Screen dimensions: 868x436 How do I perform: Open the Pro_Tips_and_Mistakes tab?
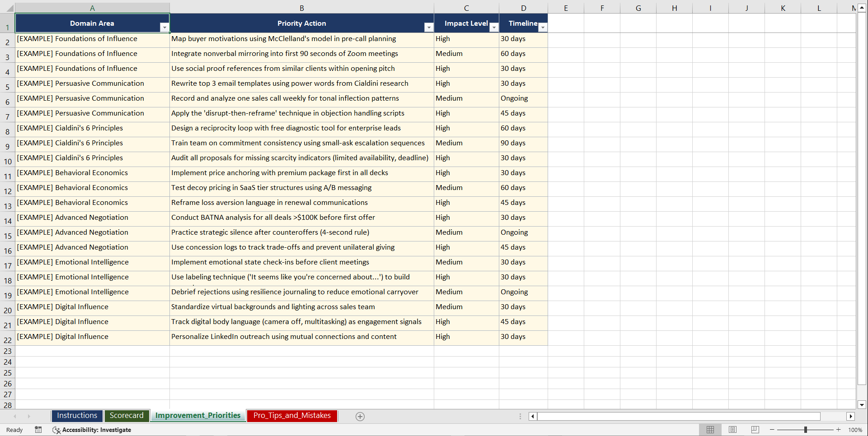[x=292, y=416]
